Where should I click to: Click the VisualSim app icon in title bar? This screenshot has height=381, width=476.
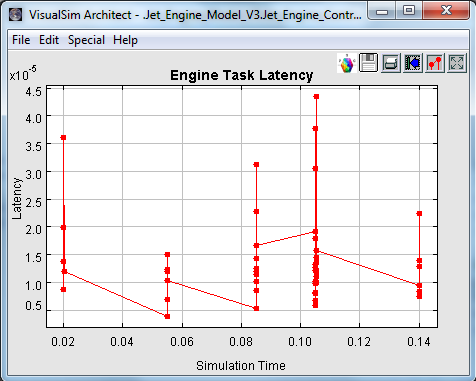(x=15, y=15)
